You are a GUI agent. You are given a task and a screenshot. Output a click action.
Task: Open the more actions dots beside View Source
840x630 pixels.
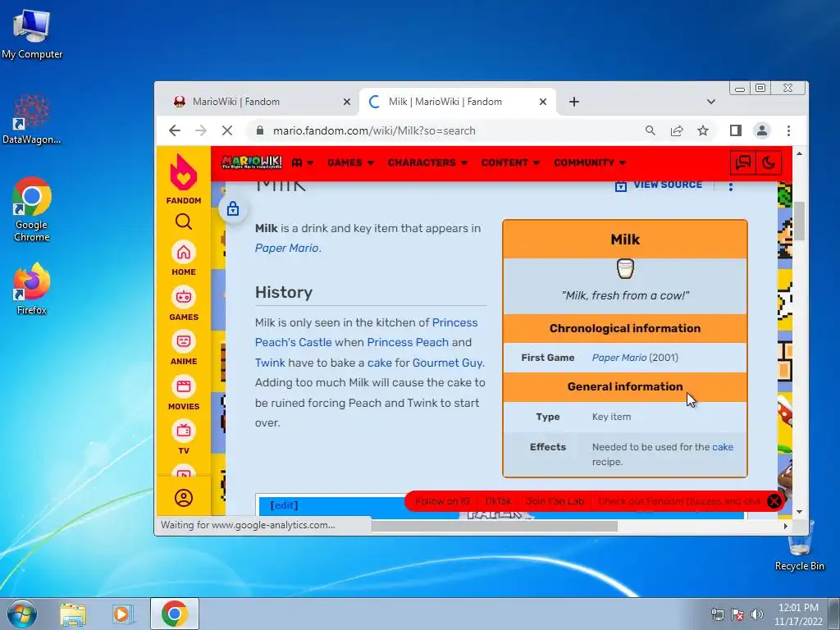(731, 185)
